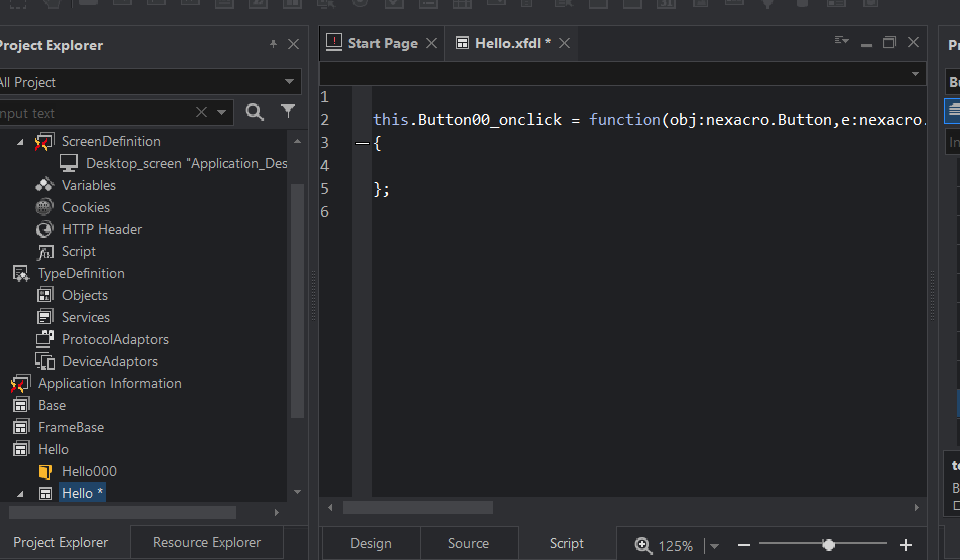Click the ProtocolAdaptors icon
Image resolution: width=960 pixels, height=560 pixels.
click(45, 338)
